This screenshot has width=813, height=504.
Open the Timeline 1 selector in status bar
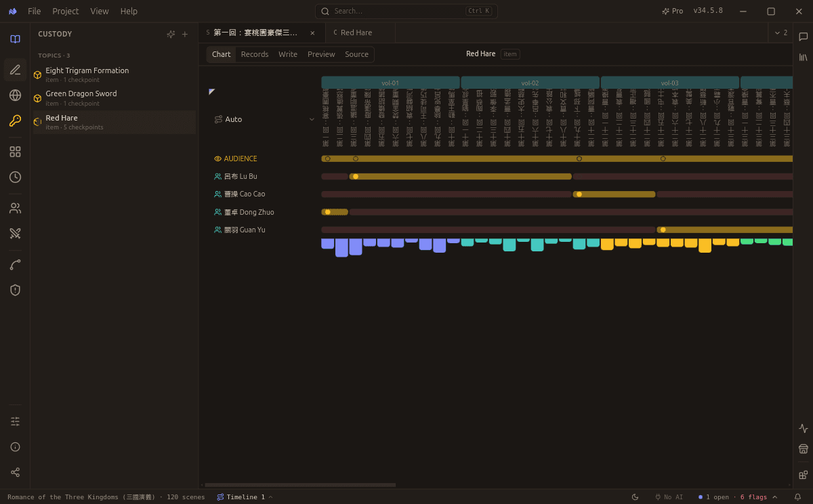tap(245, 497)
